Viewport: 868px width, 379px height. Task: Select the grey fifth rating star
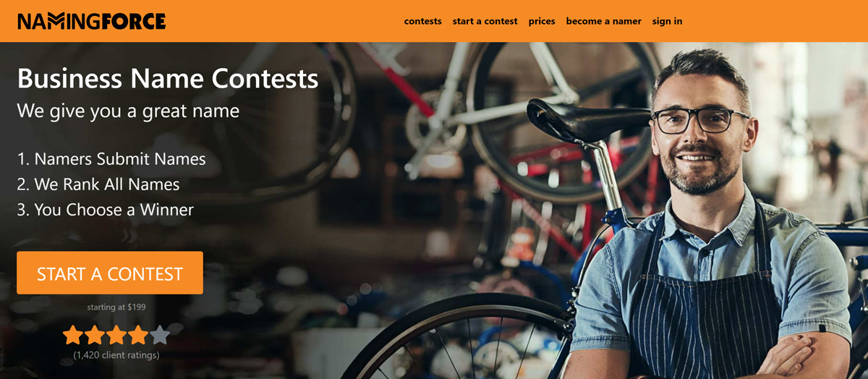(160, 335)
